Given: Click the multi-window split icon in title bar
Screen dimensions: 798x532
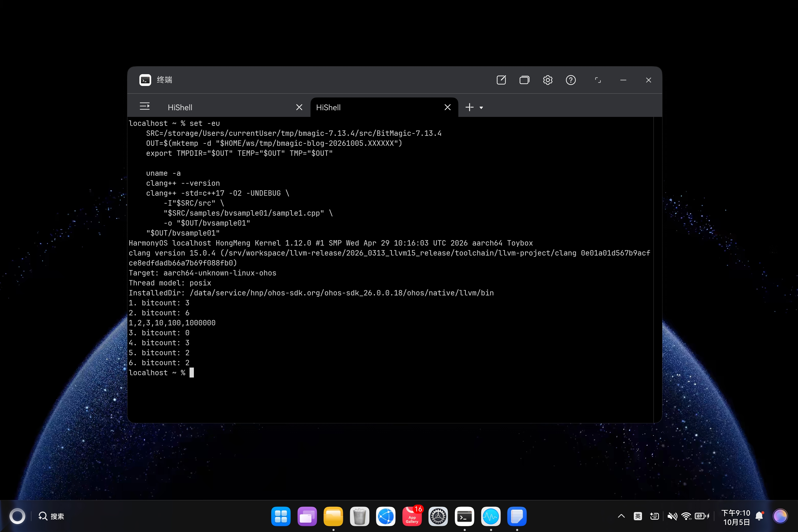Looking at the screenshot, I should [524, 80].
